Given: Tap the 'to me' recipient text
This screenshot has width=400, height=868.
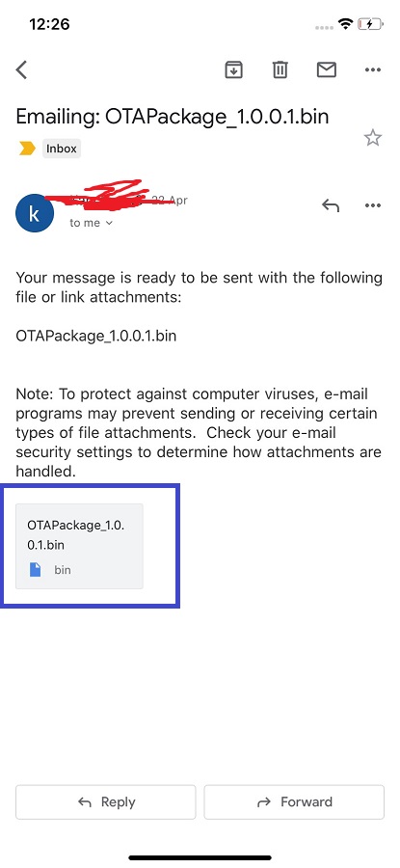Looking at the screenshot, I should [85, 223].
